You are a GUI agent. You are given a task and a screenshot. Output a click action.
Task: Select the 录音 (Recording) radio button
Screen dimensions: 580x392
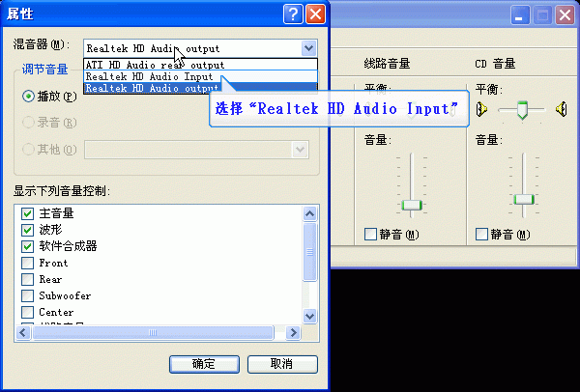click(28, 123)
